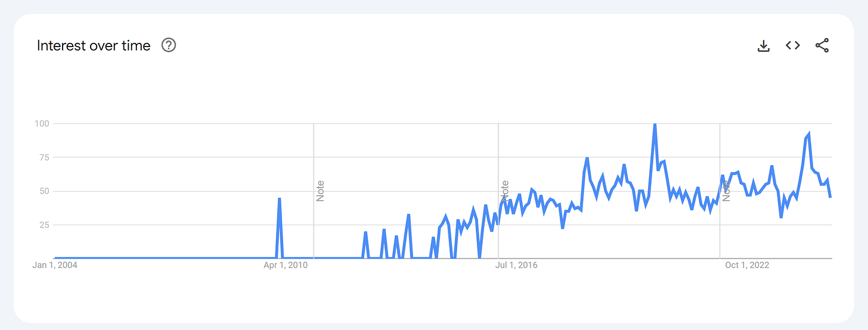868x330 pixels.
Task: Share the Interest over time chart
Action: 822,45
